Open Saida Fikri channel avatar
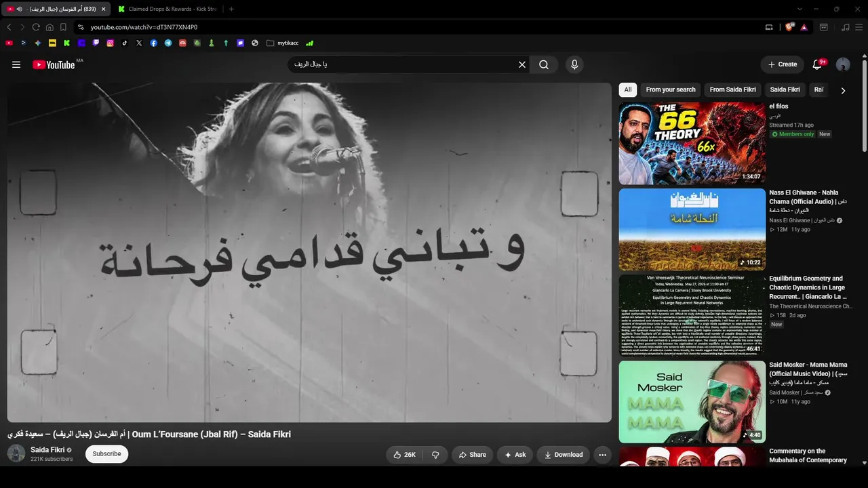Screen dimensions: 868x488 (x=16, y=454)
